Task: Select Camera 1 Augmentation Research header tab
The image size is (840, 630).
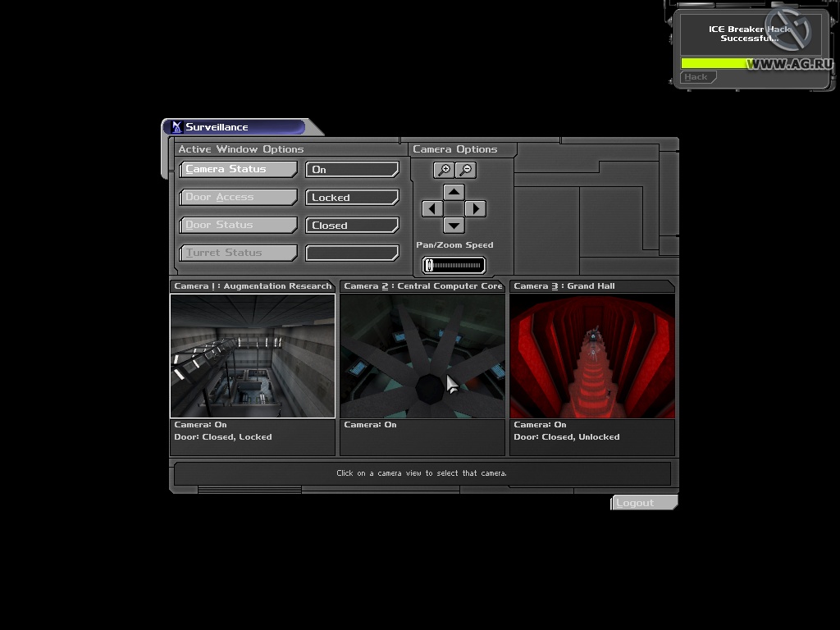Action: pyautogui.click(x=253, y=286)
